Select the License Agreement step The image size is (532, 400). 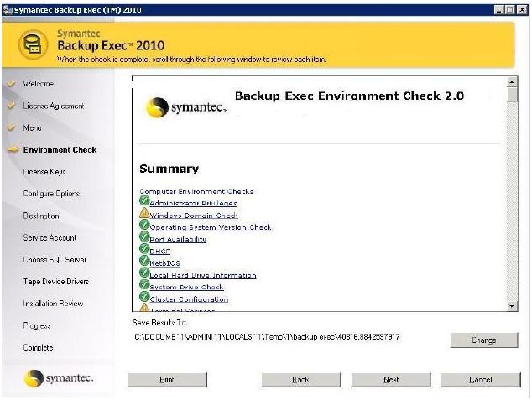53,106
